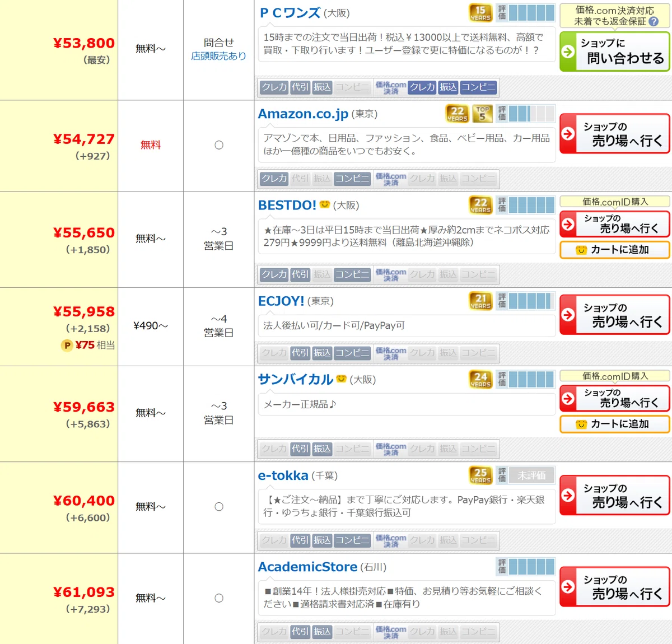Click the active コンビニ tag in Amazon.co.jp row
This screenshot has height=644, width=672.
click(x=352, y=179)
